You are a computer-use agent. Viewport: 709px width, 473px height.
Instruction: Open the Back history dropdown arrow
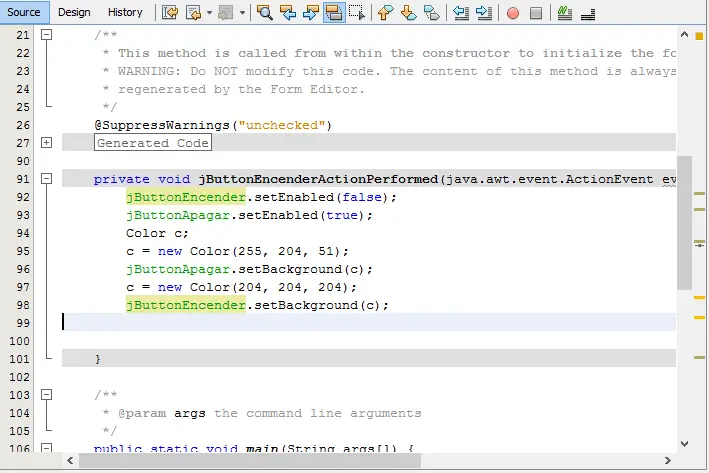209,13
